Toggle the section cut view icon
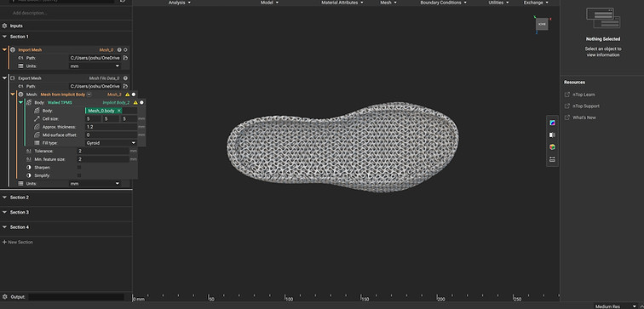 [x=552, y=135]
